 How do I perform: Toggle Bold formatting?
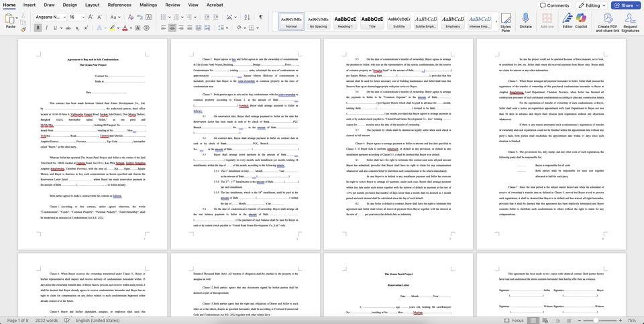pyautogui.click(x=38, y=28)
